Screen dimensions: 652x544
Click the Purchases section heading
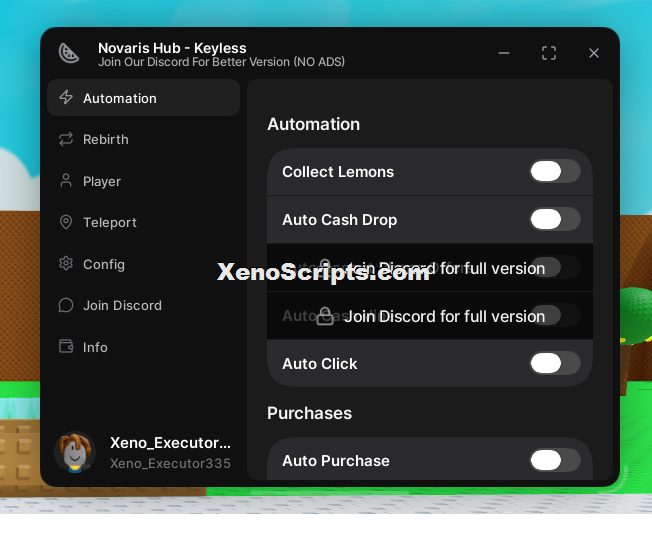tap(309, 413)
